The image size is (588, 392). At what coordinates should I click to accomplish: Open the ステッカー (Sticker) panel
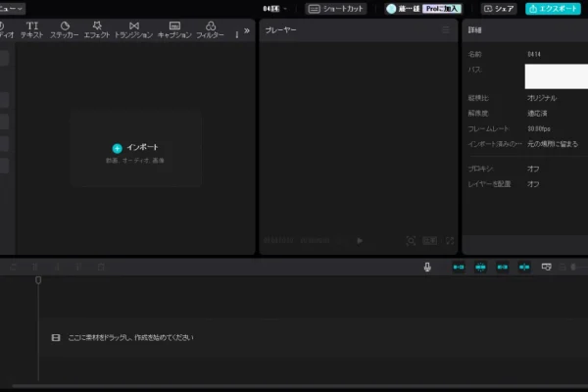click(65, 29)
